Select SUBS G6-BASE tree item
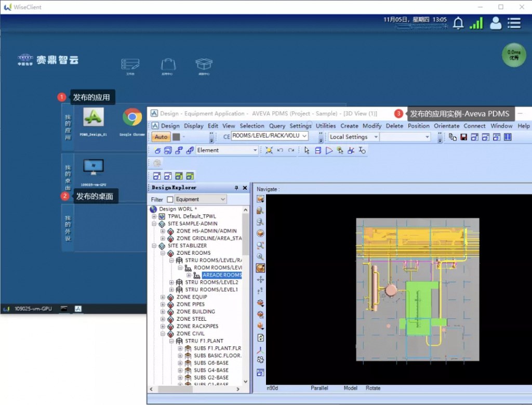 coord(211,363)
